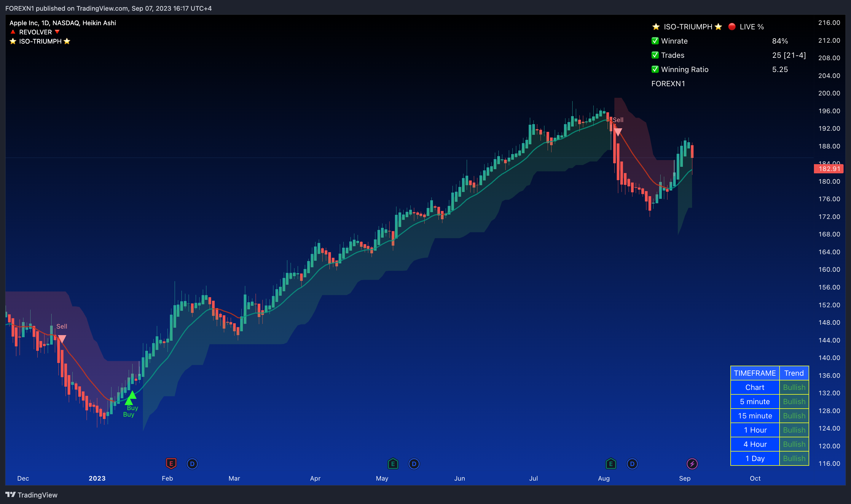Click the Sep label on time axis
This screenshot has height=504, width=851.
click(685, 478)
